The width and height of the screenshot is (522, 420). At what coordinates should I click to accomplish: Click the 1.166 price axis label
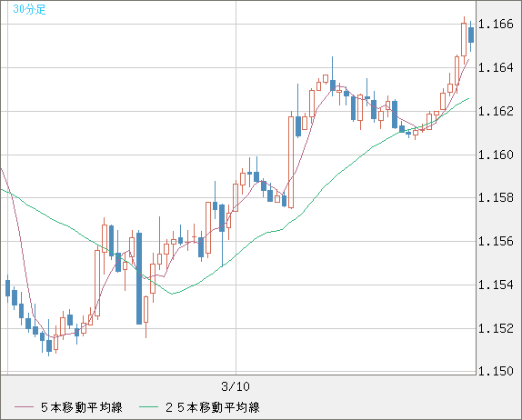(x=496, y=24)
